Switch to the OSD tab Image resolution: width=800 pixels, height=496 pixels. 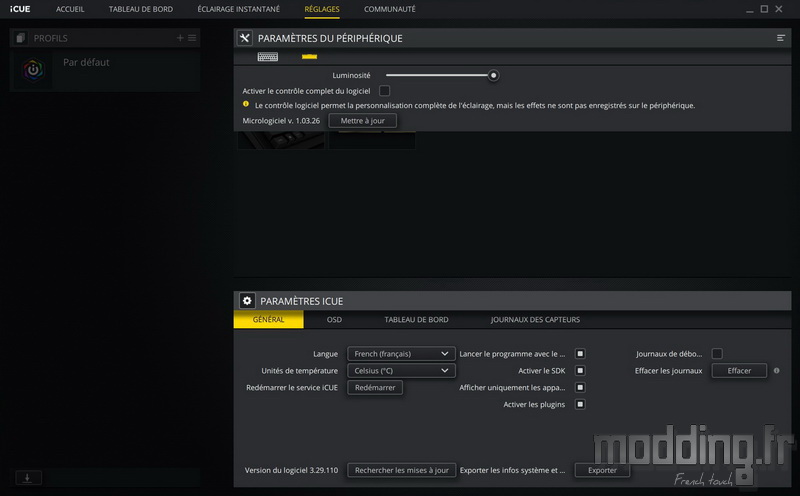click(334, 319)
